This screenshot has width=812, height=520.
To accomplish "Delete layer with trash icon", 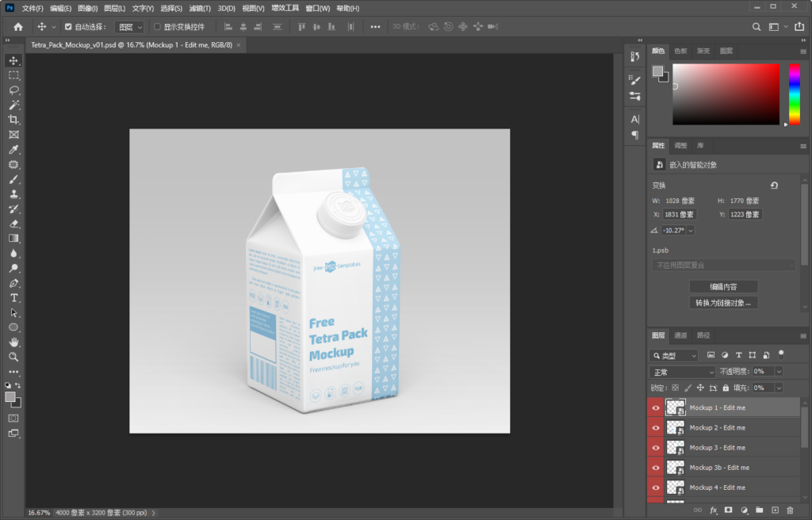I will click(790, 510).
